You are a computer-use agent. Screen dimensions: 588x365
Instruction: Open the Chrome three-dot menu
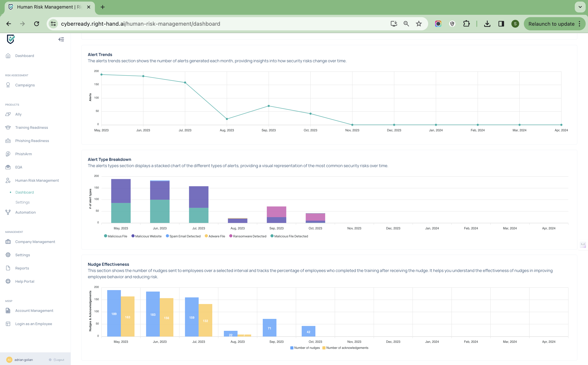[579, 24]
